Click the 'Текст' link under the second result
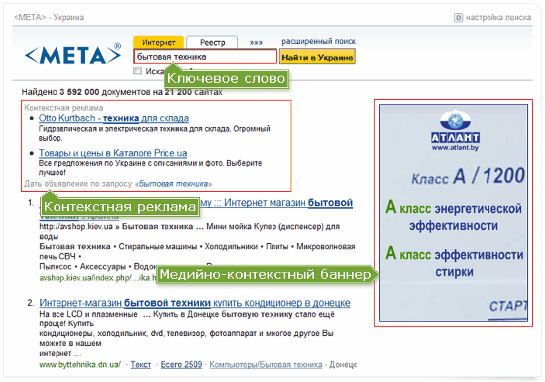 (141, 365)
